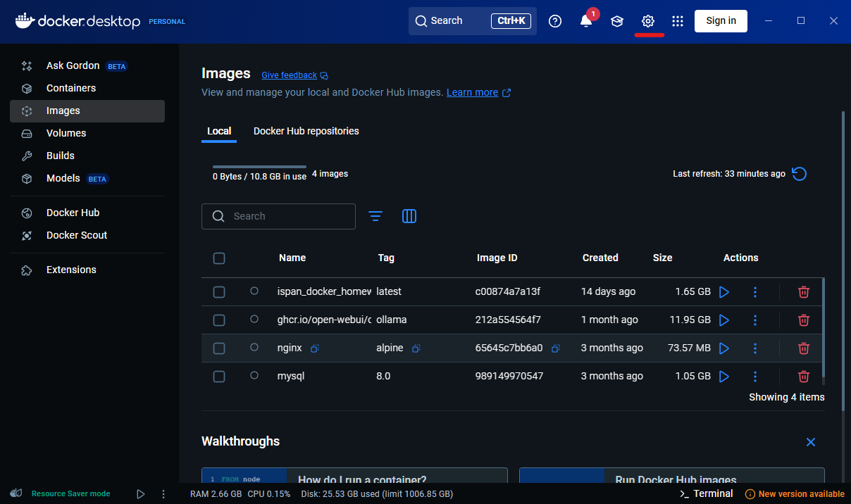Open Settings gear icon in header

(648, 21)
